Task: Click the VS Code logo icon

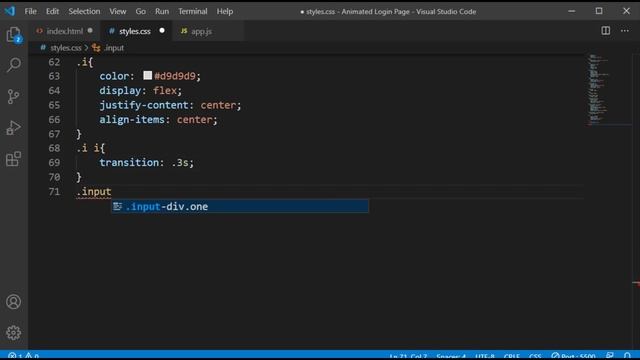Action: 10,11
